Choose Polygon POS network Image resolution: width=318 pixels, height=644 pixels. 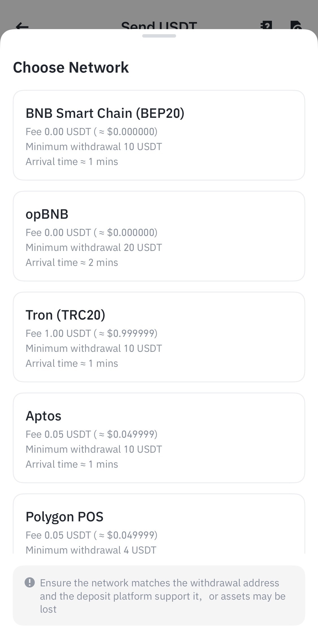(159, 523)
